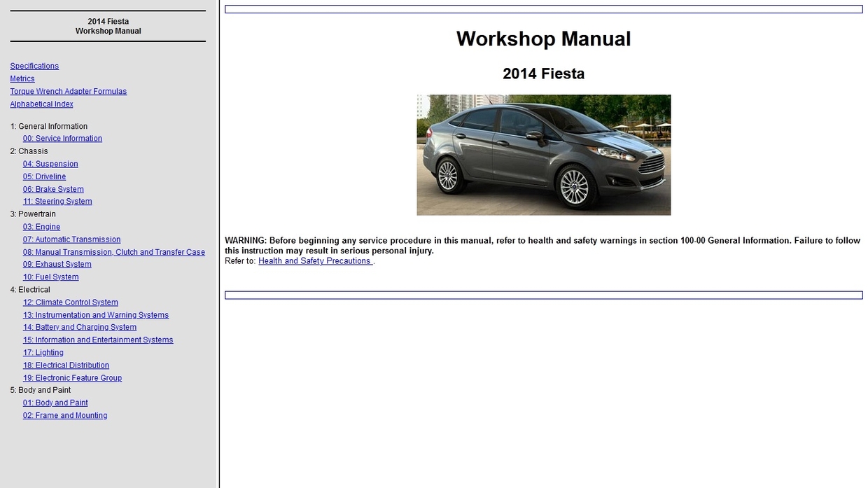Open the Automatic Transmission chapter

(x=71, y=239)
